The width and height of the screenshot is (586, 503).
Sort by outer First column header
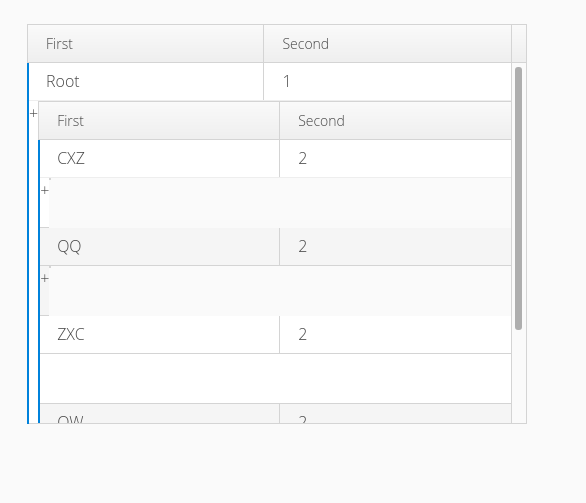[x=146, y=44]
